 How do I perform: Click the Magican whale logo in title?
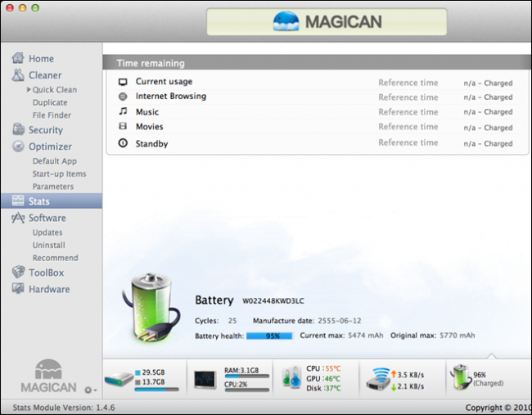[286, 21]
